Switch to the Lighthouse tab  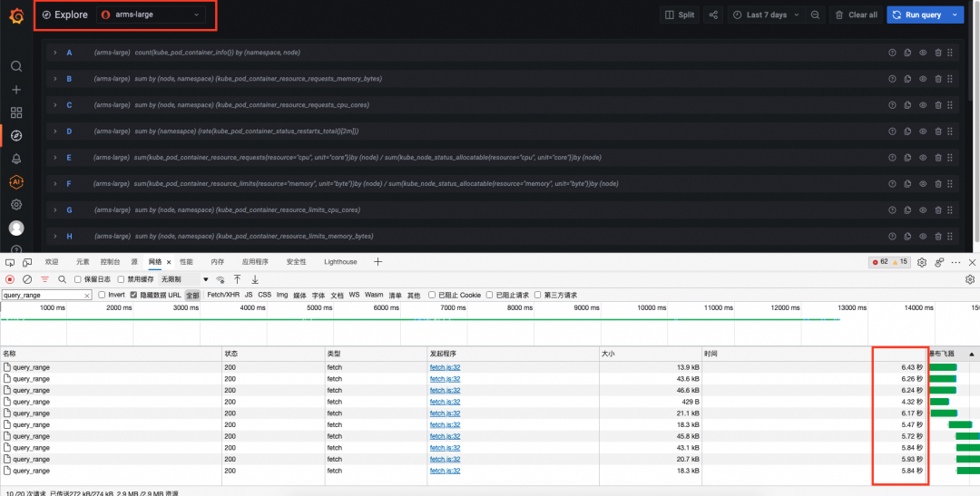[x=340, y=262]
